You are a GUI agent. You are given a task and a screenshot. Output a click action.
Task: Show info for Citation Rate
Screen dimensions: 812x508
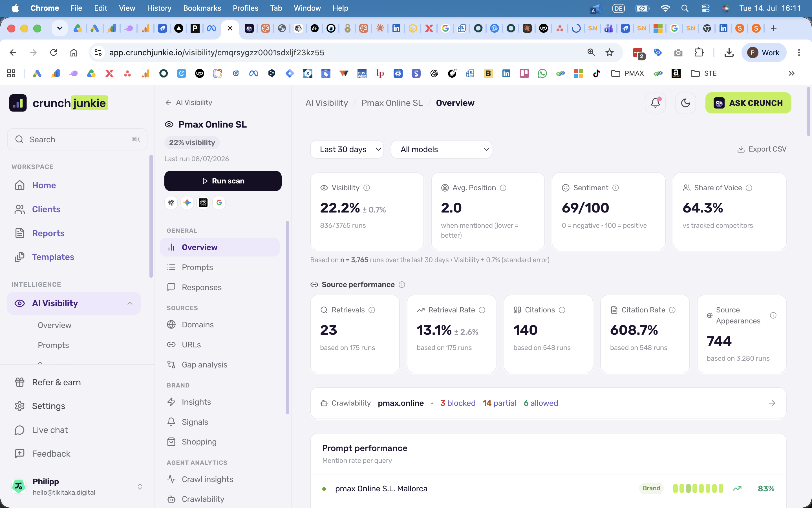672,310
